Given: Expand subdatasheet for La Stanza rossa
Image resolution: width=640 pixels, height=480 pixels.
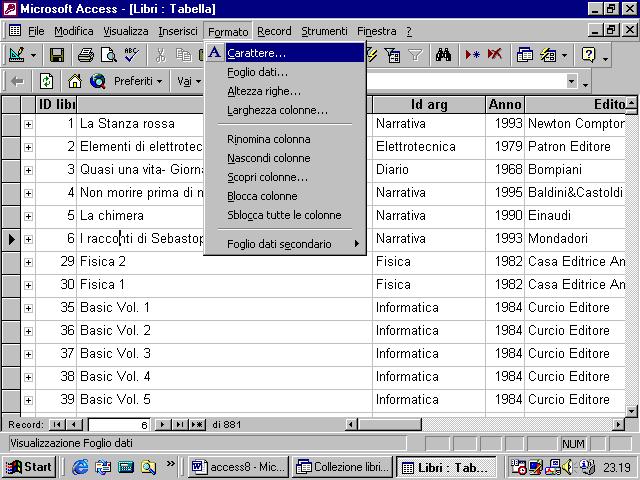Looking at the screenshot, I should click(28, 124).
